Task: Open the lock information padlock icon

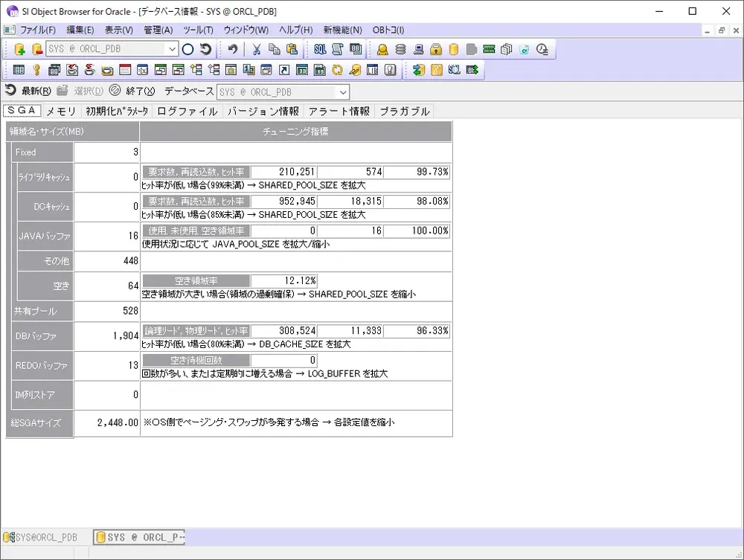Action: click(436, 49)
